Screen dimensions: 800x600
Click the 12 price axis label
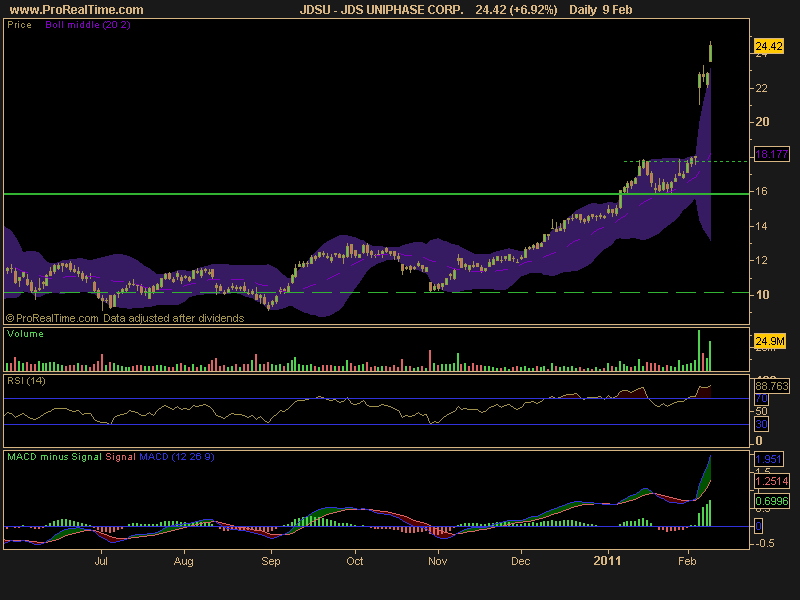point(761,260)
